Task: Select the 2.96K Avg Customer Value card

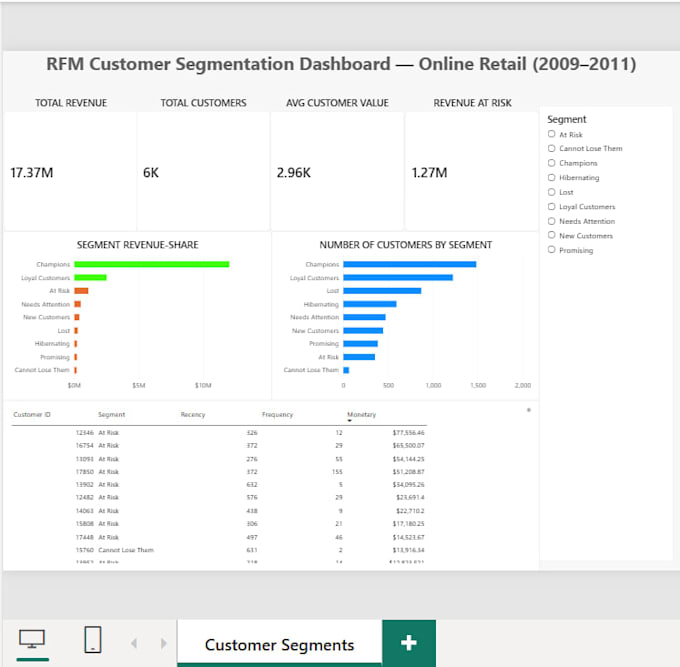Action: coord(337,172)
